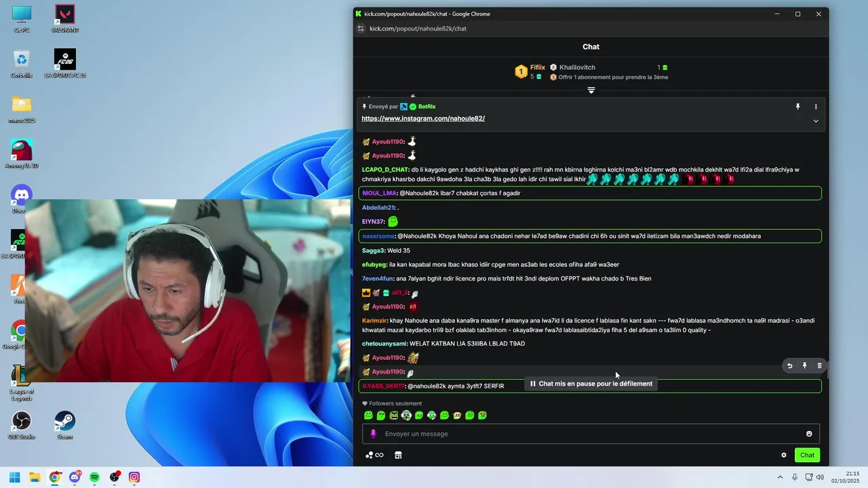Delete the hovered Ayoub1190 chat message

pos(819,366)
